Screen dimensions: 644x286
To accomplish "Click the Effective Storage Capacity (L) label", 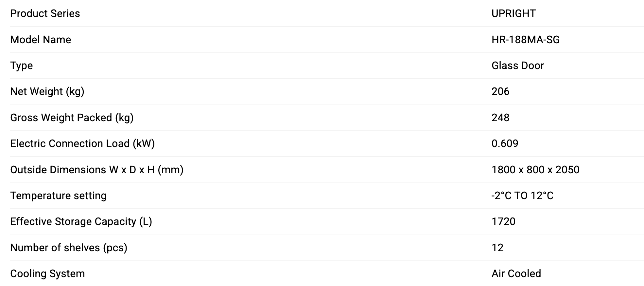I will [81, 221].
